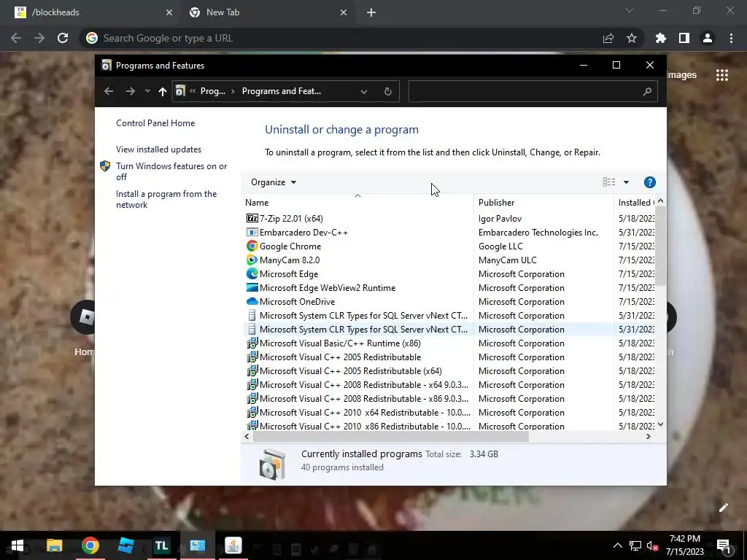747x560 pixels.
Task: Select the ManyCam 8.2.0 icon in the list
Action: (x=252, y=260)
